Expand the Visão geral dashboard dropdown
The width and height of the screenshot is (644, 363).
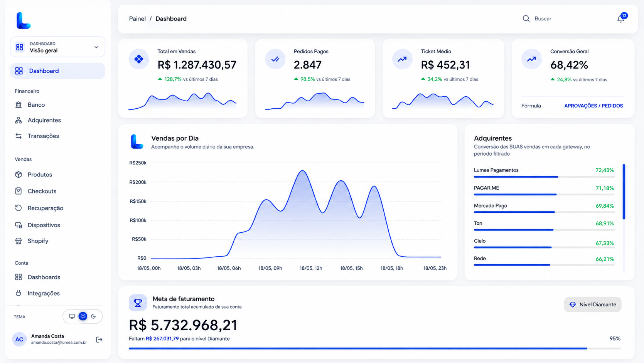57,47
